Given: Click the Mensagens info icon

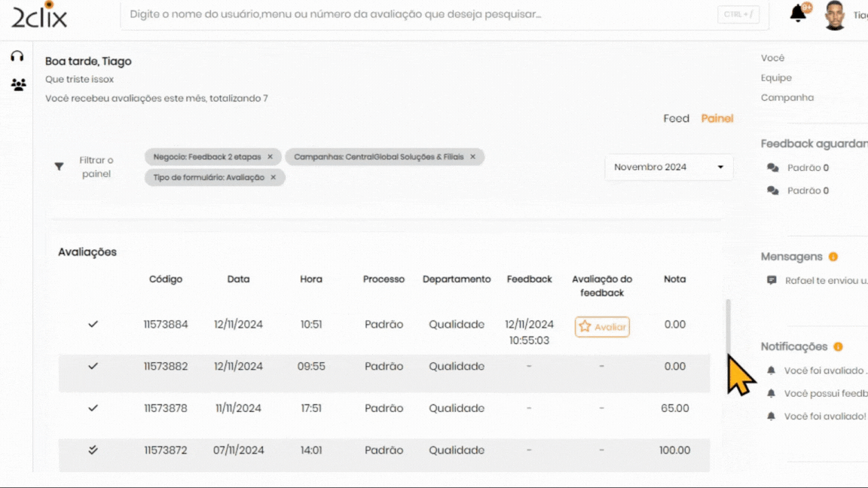Looking at the screenshot, I should pos(833,257).
